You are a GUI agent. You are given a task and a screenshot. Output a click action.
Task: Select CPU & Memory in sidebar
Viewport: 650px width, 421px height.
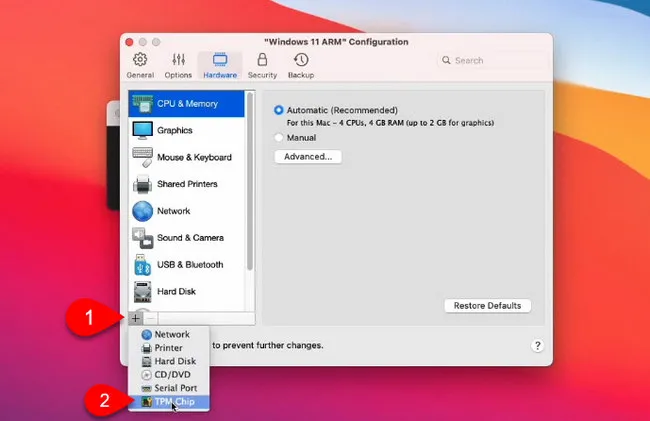click(187, 104)
